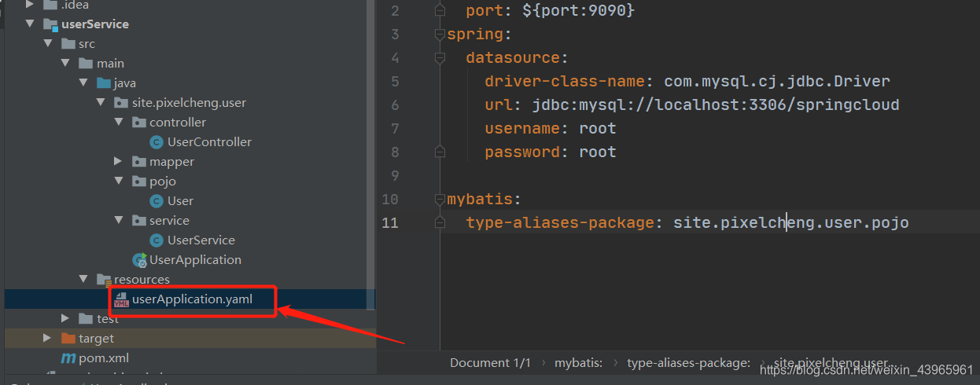Image resolution: width=980 pixels, height=385 pixels.
Task: Click the username value root
Action: click(598, 128)
